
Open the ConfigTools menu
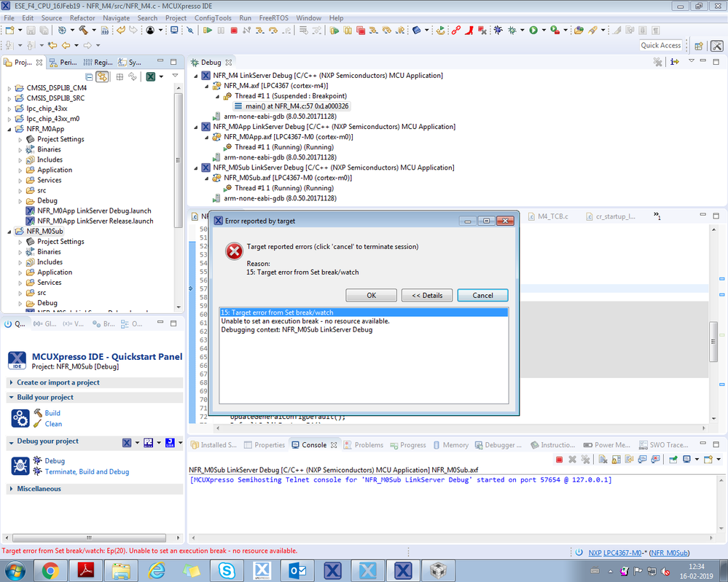213,18
